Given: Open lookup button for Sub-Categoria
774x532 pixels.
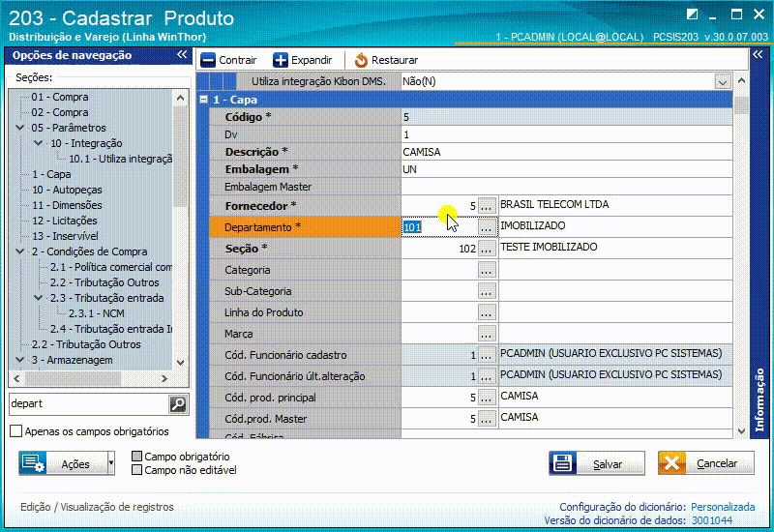Looking at the screenshot, I should (487, 291).
